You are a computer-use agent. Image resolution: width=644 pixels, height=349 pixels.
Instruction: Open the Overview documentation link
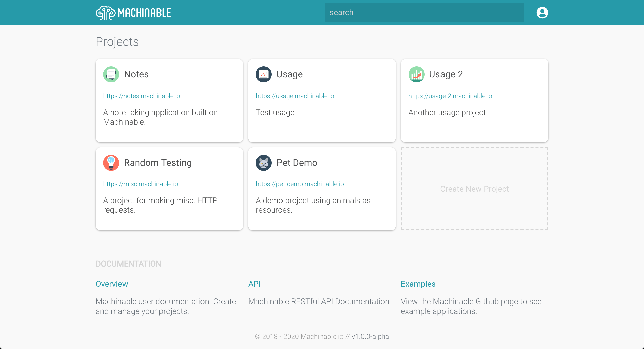coord(112,284)
